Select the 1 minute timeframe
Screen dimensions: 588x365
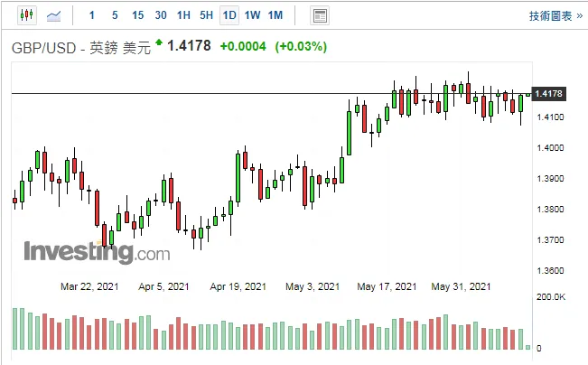point(92,15)
